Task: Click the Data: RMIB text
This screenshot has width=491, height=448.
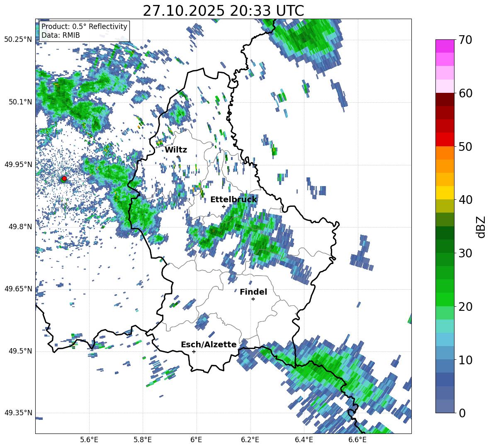Action: (x=61, y=35)
